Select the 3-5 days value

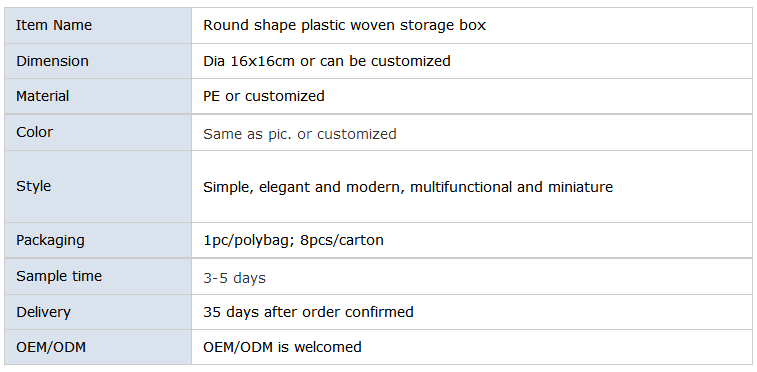point(234,278)
